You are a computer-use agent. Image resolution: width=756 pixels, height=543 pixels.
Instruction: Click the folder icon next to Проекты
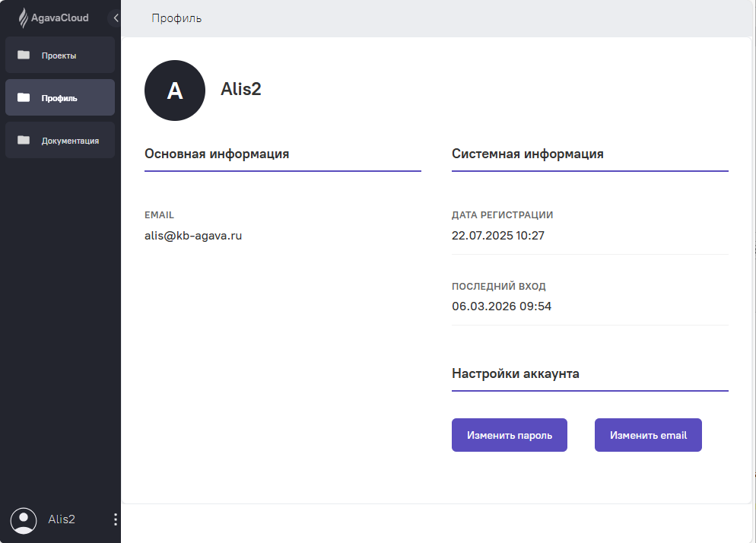pos(24,55)
